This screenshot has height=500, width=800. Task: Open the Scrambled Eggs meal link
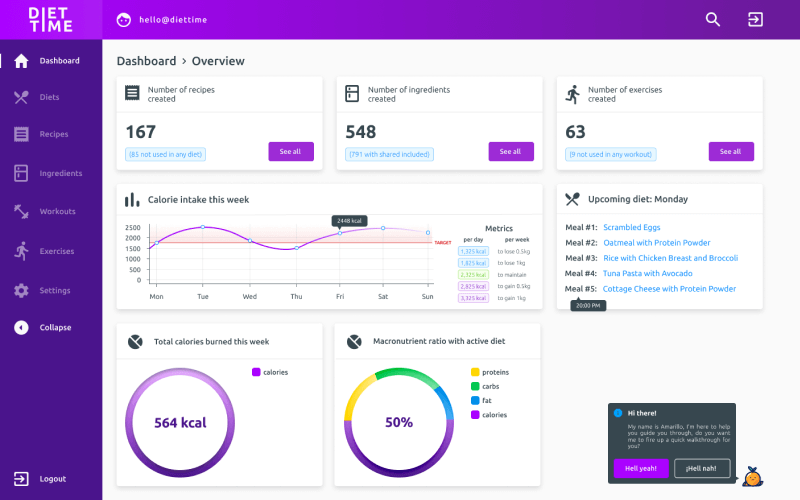click(x=631, y=227)
